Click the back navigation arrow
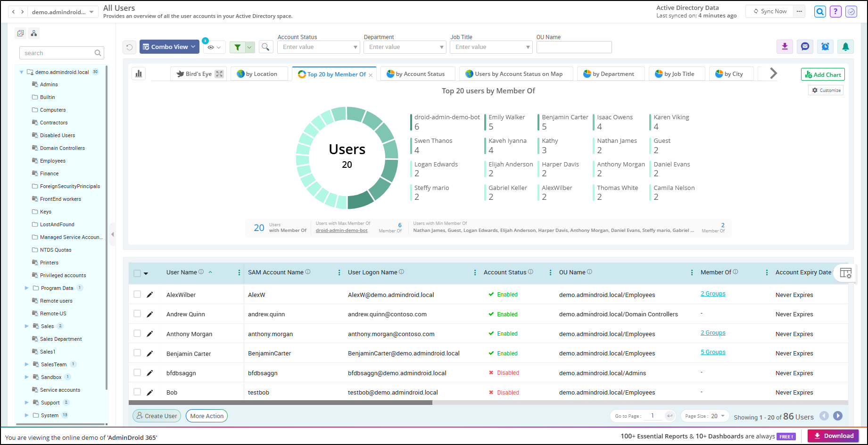 (x=14, y=12)
